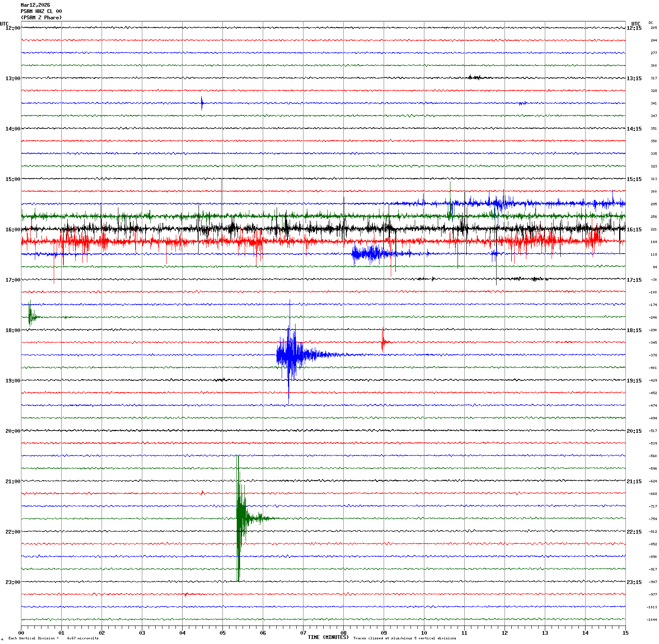Click the big blue seismic event waveform
The height and width of the screenshot is (644, 659).
pyautogui.click(x=289, y=355)
